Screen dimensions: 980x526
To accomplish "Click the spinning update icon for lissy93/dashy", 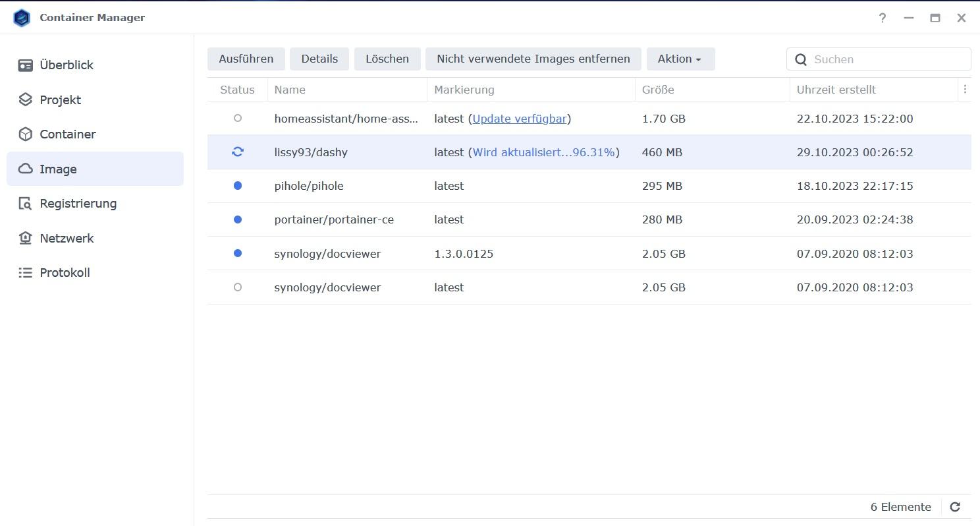I will coord(238,152).
